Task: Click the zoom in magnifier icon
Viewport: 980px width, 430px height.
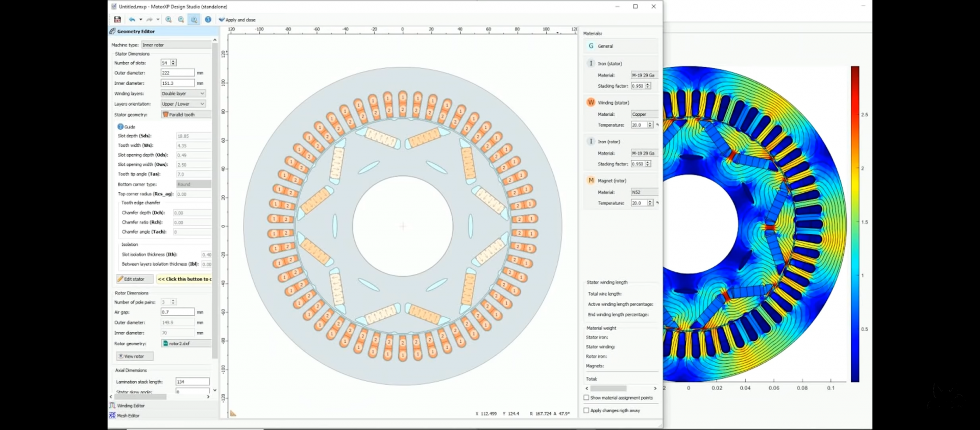Action: click(x=169, y=19)
